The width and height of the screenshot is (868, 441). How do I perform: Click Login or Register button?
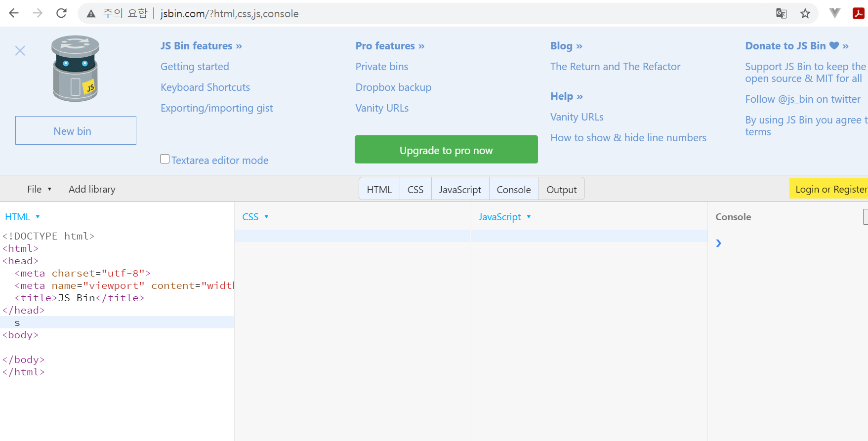(829, 189)
